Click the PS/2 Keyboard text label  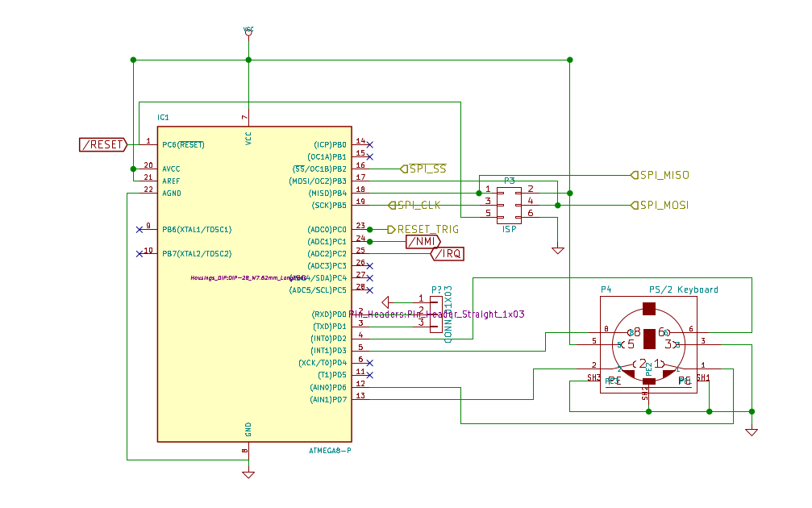(684, 289)
